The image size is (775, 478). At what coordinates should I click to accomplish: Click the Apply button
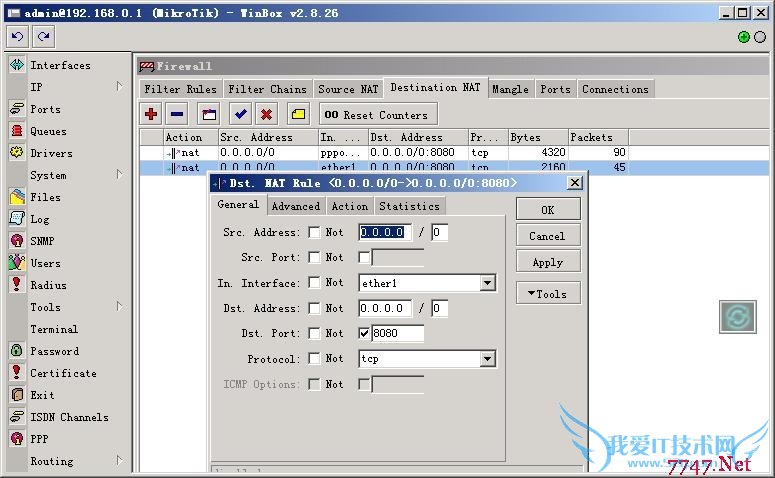click(548, 262)
